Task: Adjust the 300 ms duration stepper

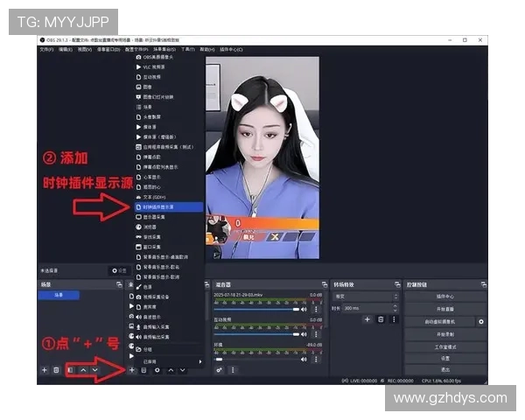Action: tap(395, 308)
